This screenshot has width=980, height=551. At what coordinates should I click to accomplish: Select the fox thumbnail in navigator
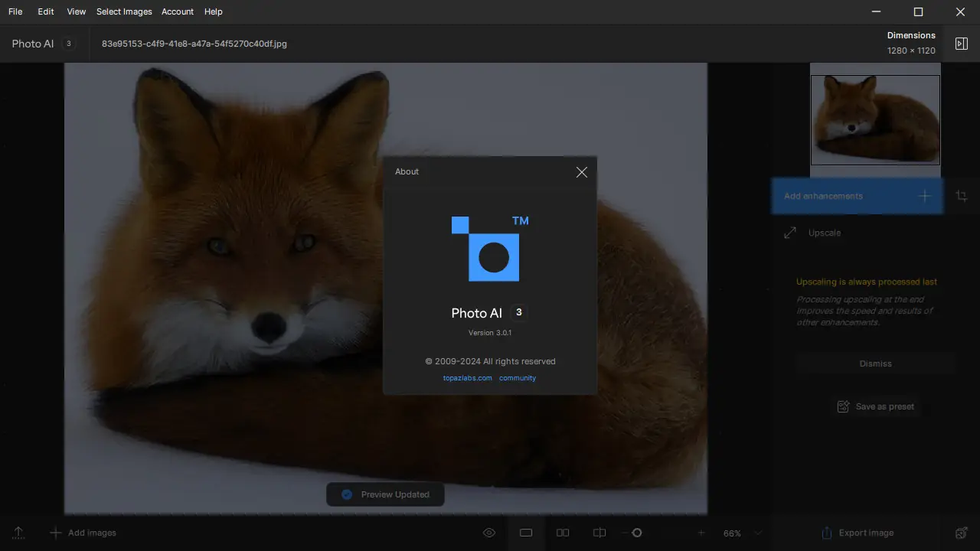point(875,119)
